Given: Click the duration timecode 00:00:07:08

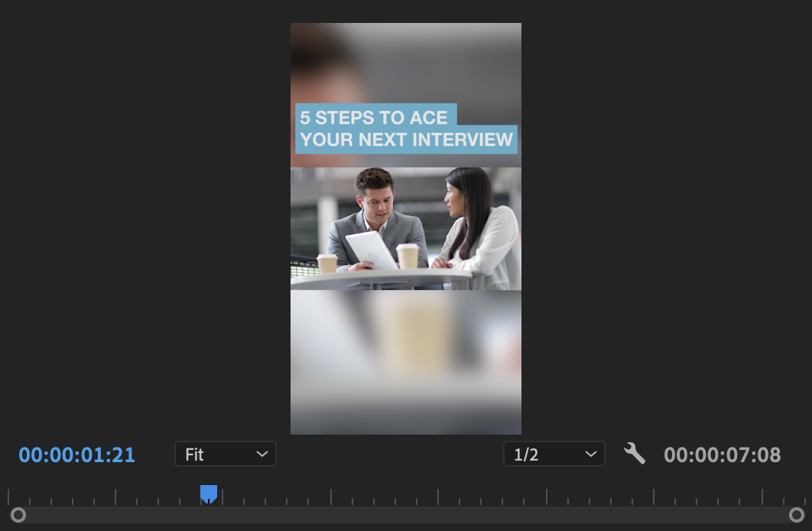Looking at the screenshot, I should [723, 454].
